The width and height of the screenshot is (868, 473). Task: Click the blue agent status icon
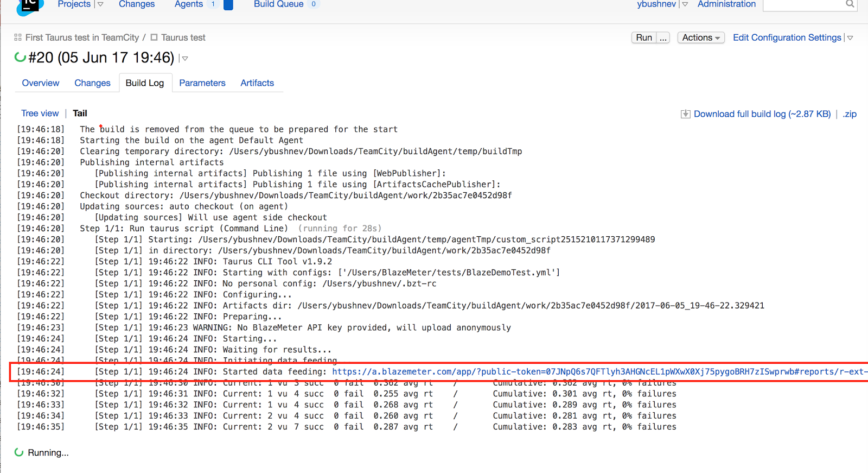click(228, 5)
